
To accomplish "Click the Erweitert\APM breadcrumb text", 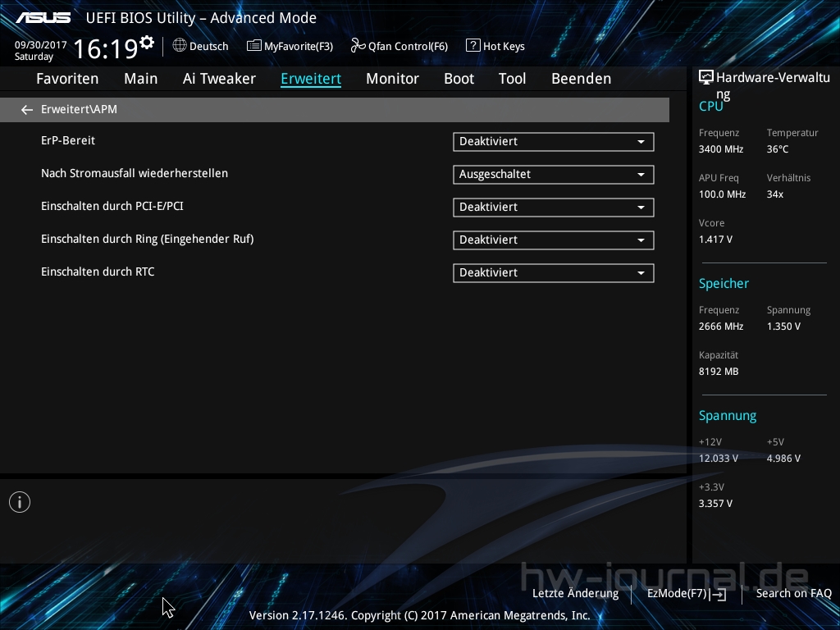I will (79, 109).
